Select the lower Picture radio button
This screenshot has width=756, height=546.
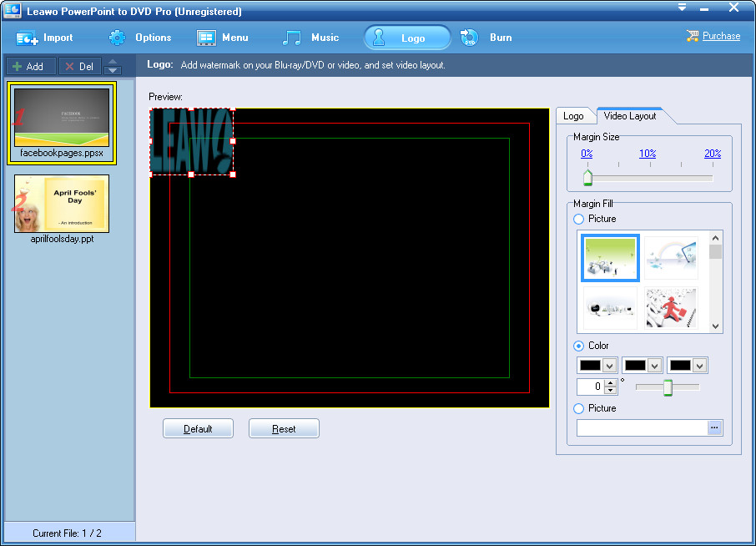pos(579,408)
